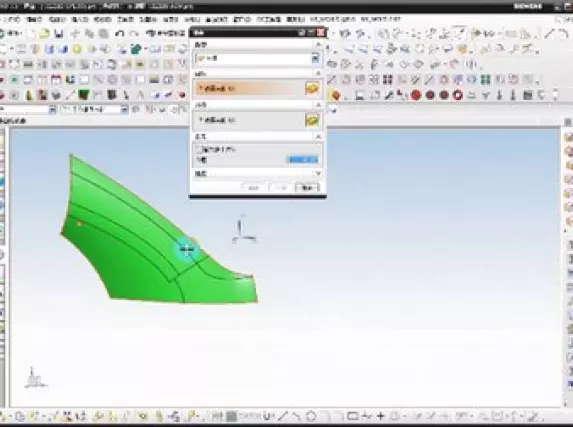The height and width of the screenshot is (427, 573).
Task: Click the first highlighted red circle icon
Action: pyautogui.click(x=416, y=95)
